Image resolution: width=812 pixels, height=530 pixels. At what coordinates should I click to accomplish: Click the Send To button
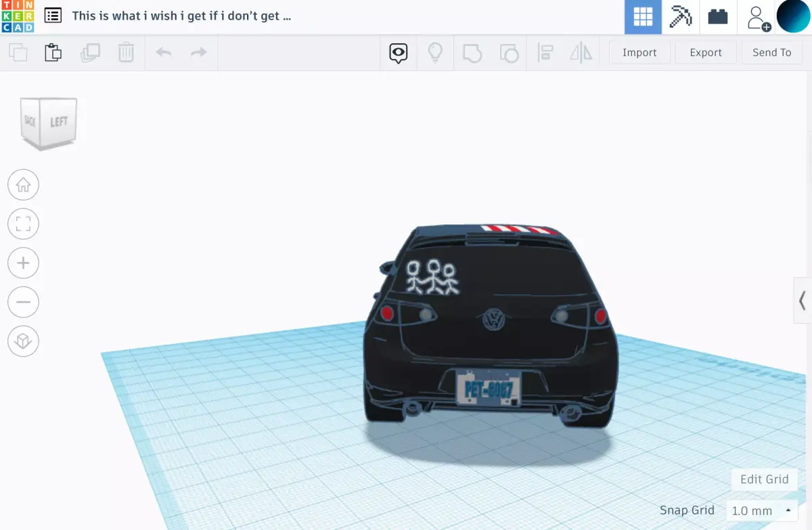click(x=772, y=53)
